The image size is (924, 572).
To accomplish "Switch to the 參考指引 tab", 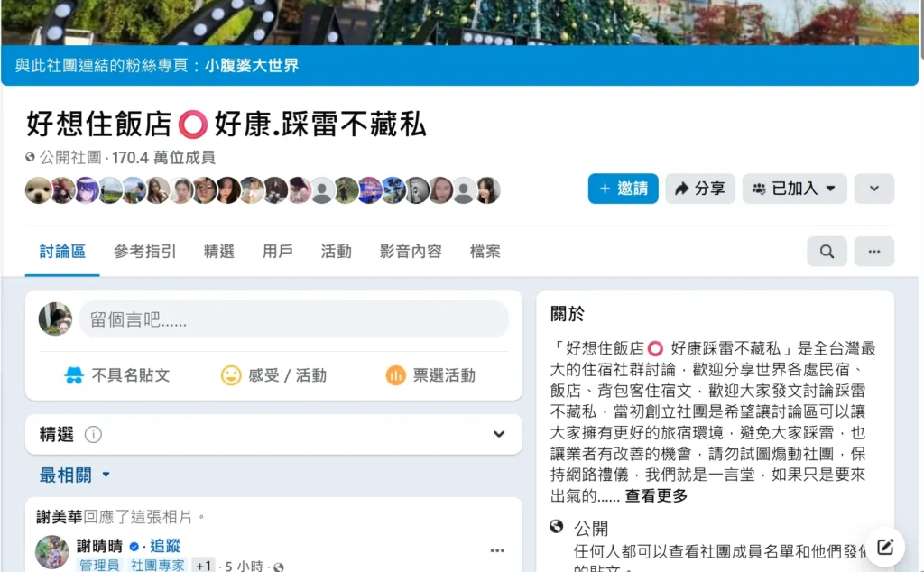I will tap(145, 252).
